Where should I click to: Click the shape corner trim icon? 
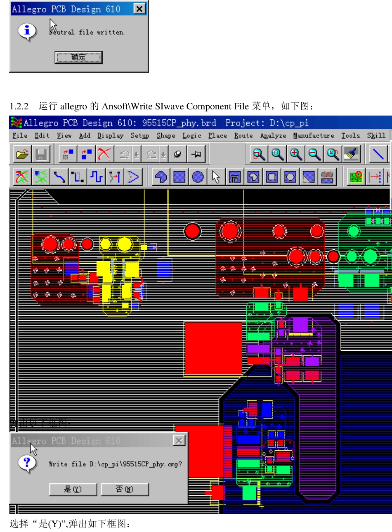click(x=309, y=177)
